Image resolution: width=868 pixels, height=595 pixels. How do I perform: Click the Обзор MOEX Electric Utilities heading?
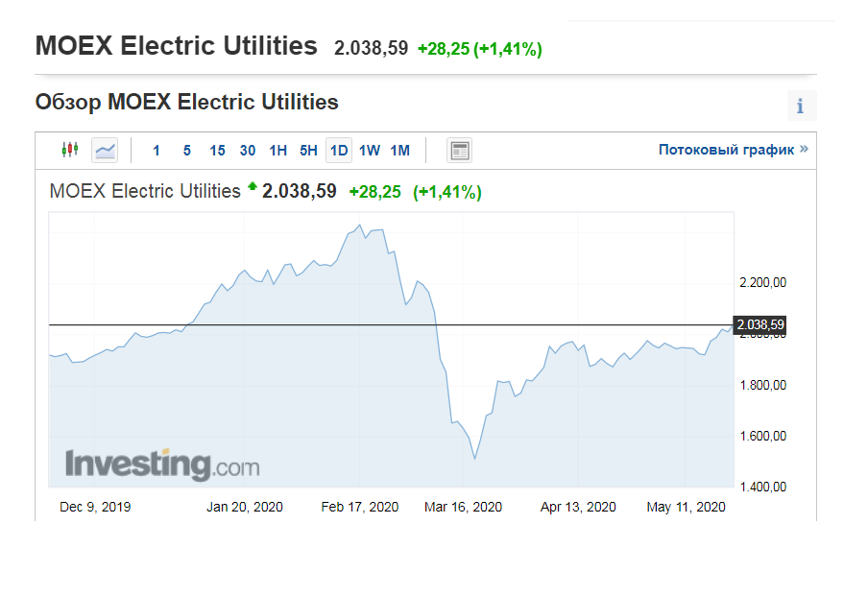[186, 103]
